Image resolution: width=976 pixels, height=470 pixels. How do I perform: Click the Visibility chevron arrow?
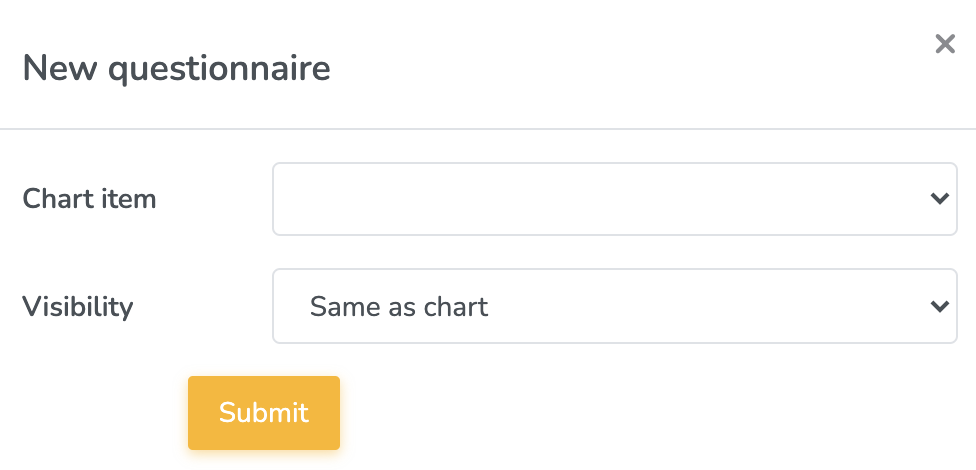(x=939, y=306)
